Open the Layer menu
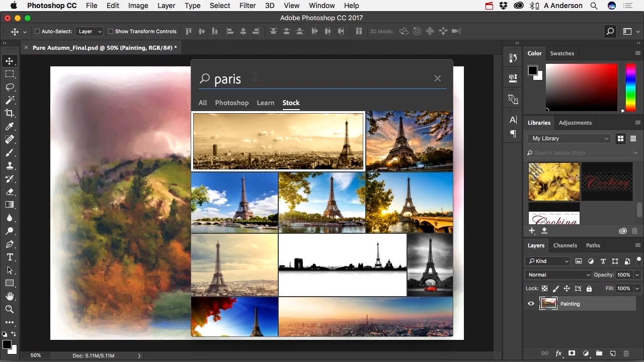Image resolution: width=644 pixels, height=362 pixels. click(x=166, y=6)
